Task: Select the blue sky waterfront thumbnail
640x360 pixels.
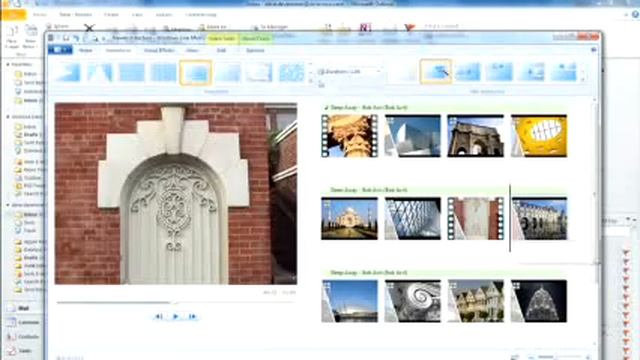Action: pyautogui.click(x=349, y=301)
